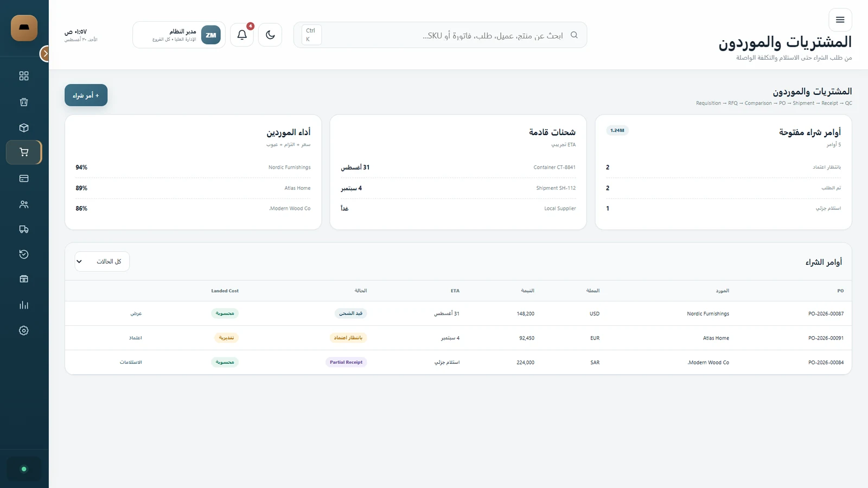Click Shipment SH-112 row
Screen dimensions: 868x488
click(x=458, y=188)
